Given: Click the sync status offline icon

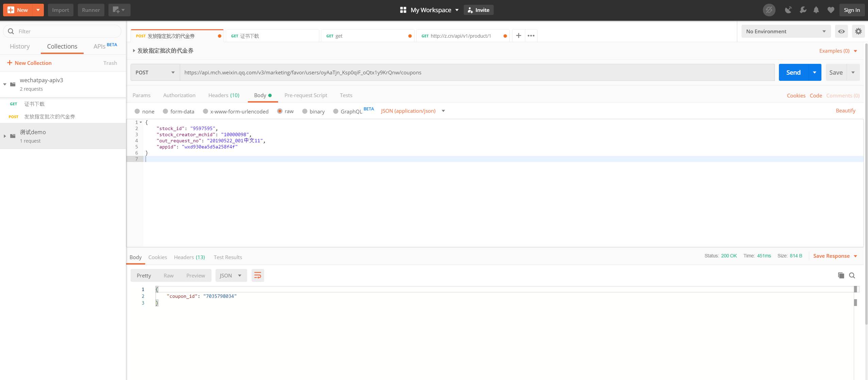Looking at the screenshot, I should click(x=769, y=10).
